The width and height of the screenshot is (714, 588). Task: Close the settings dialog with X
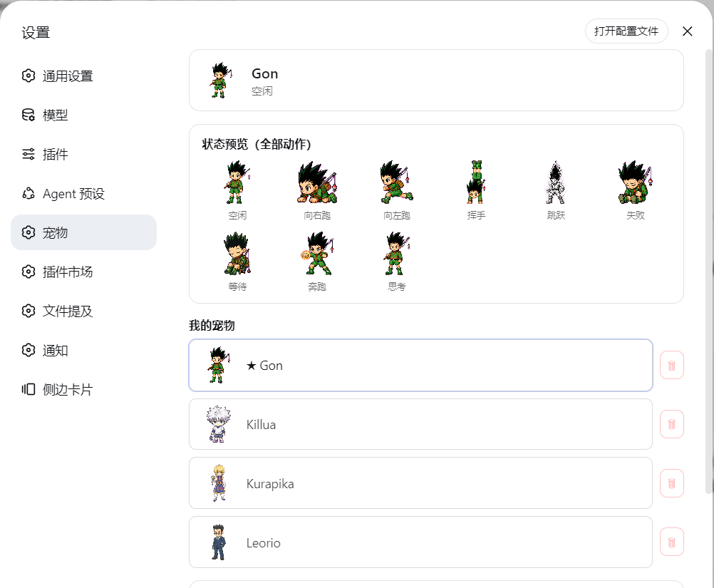[x=687, y=31]
